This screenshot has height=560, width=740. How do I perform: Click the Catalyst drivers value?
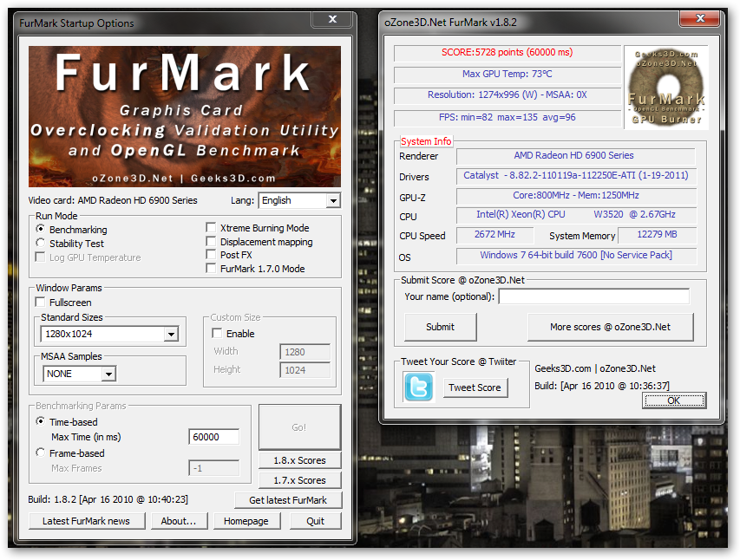coord(576,175)
